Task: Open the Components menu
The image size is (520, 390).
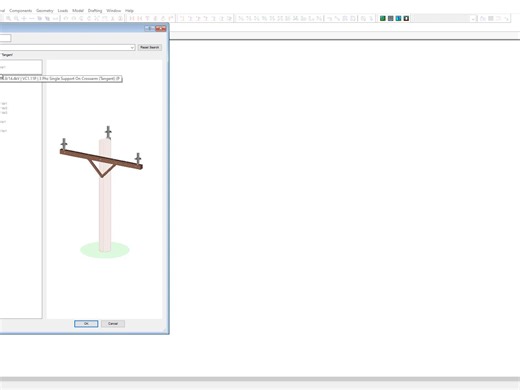Action: pos(21,11)
